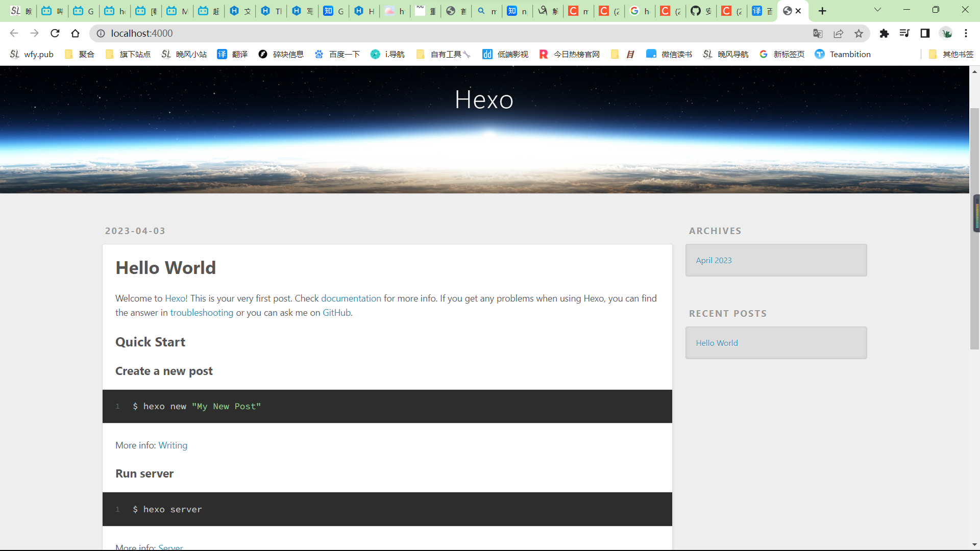Screen dimensions: 980x551
Task: Open Chrome three-dot menu
Action: 966,33
